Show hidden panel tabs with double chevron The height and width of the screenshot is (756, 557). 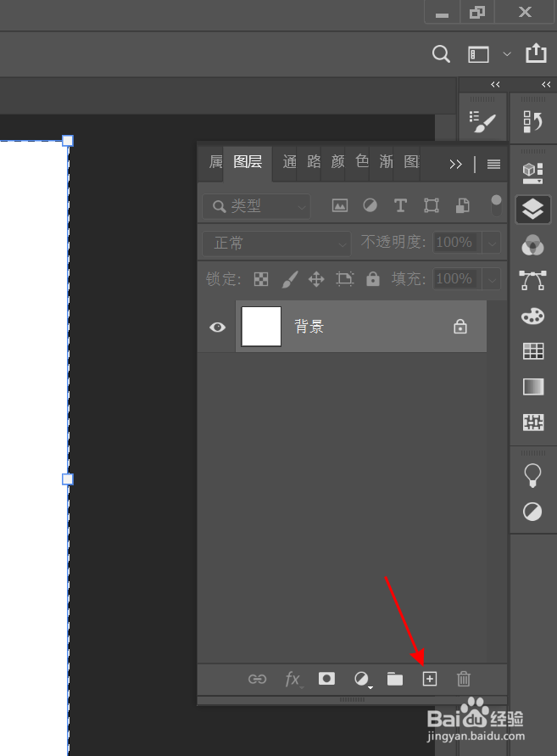pyautogui.click(x=455, y=165)
